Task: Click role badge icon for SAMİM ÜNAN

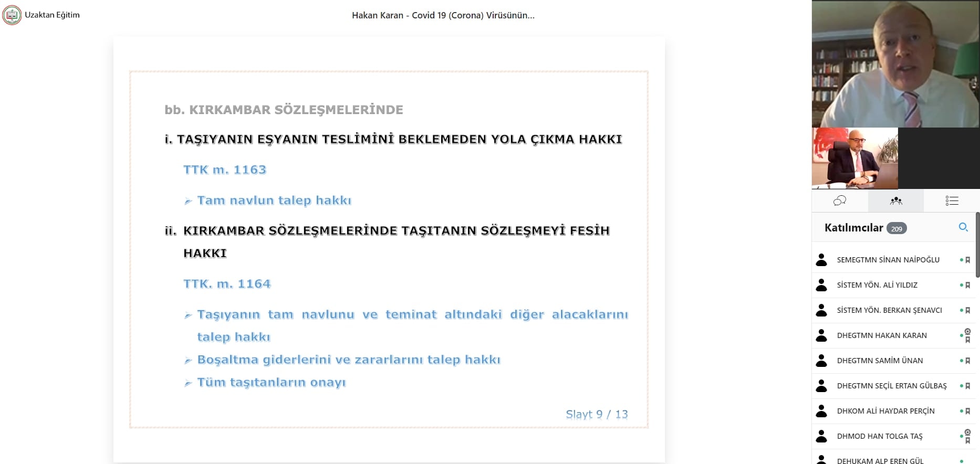Action: point(967,361)
